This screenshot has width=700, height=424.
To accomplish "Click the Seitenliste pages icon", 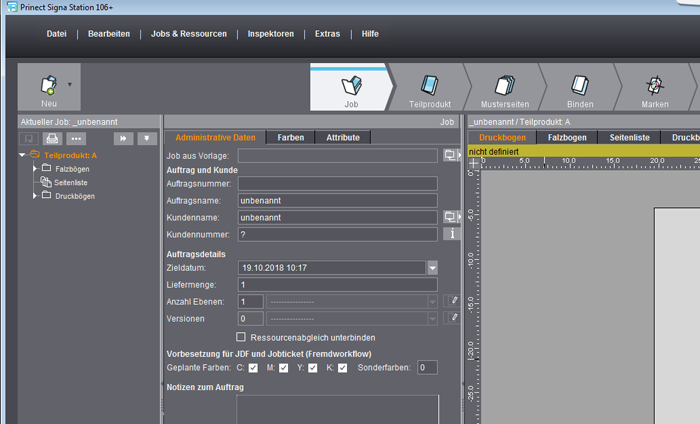I will [46, 182].
